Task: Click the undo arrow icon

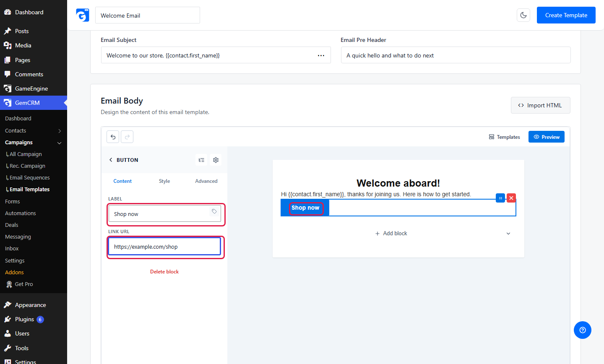Action: 113,137
